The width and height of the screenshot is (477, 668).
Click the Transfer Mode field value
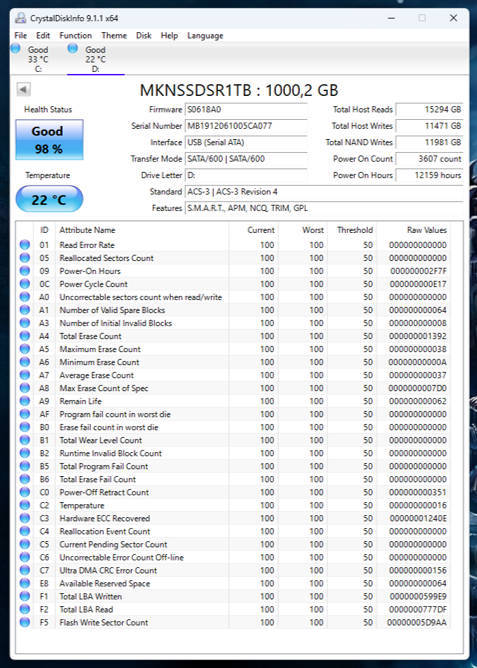coord(246,159)
